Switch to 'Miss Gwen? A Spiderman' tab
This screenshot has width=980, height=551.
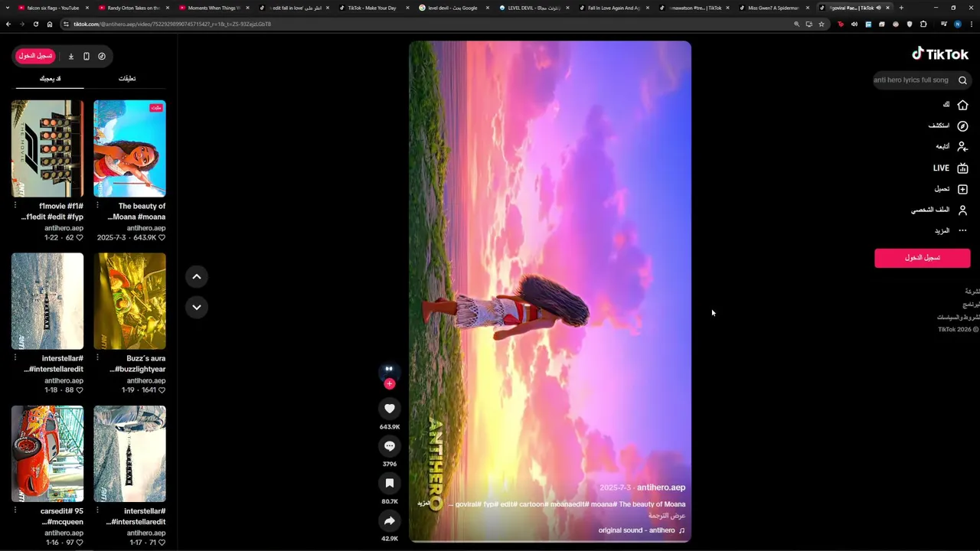coord(773,8)
